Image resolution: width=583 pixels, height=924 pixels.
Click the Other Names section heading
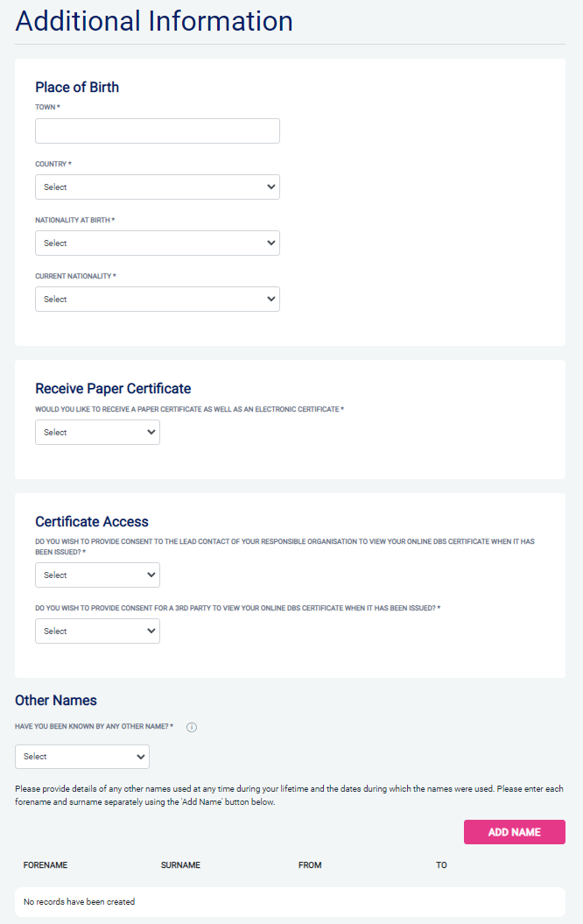56,700
